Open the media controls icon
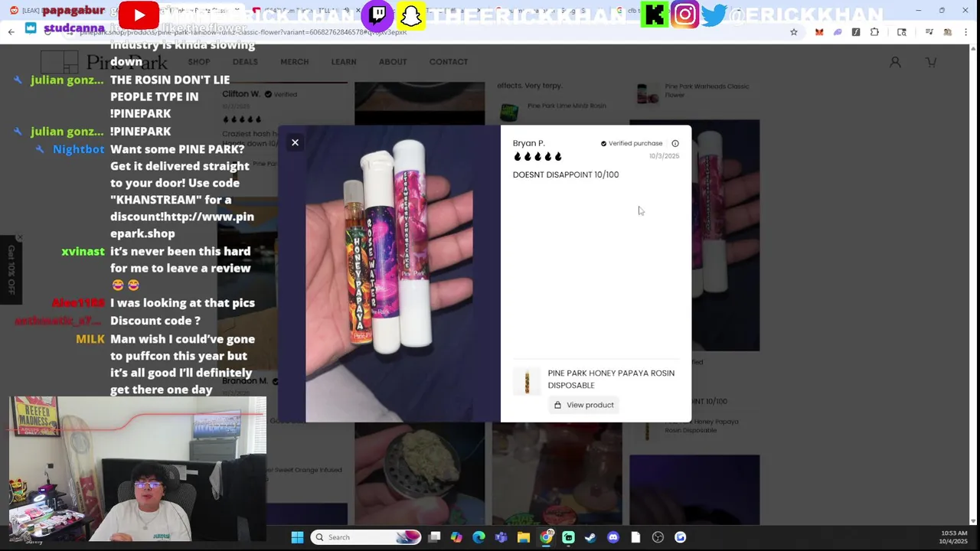This screenshot has height=551, width=980. point(929,32)
